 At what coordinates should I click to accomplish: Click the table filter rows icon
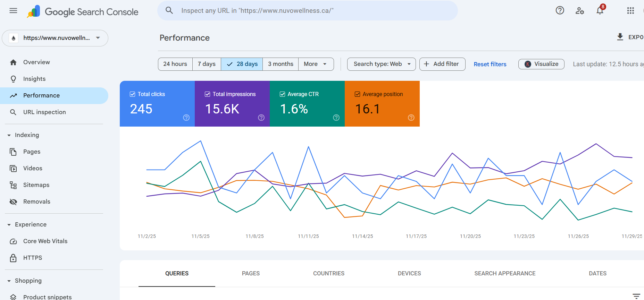coord(636,296)
